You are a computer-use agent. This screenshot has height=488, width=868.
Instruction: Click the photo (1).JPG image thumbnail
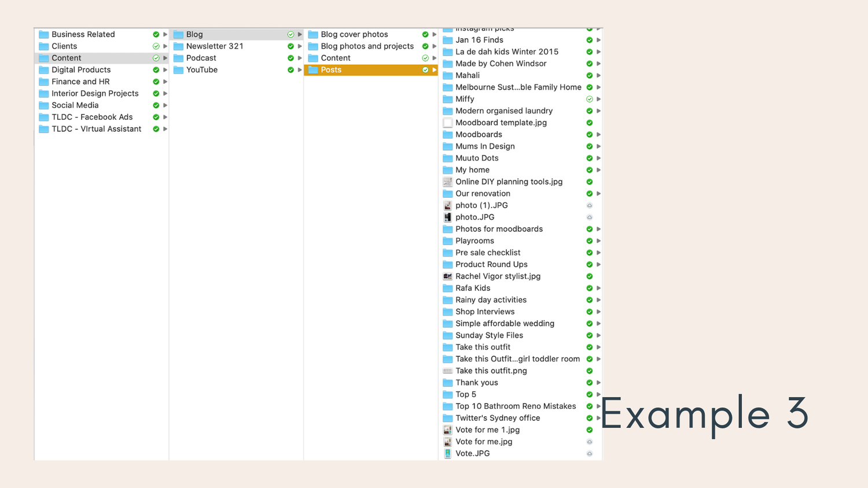(447, 205)
